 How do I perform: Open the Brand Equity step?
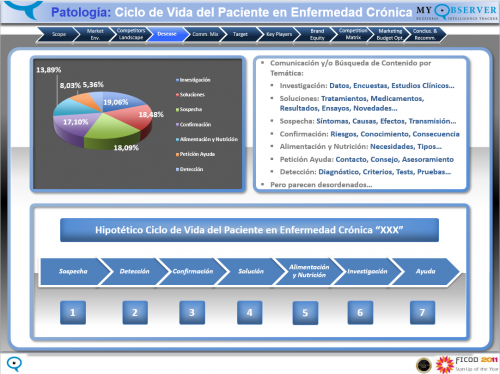point(317,34)
